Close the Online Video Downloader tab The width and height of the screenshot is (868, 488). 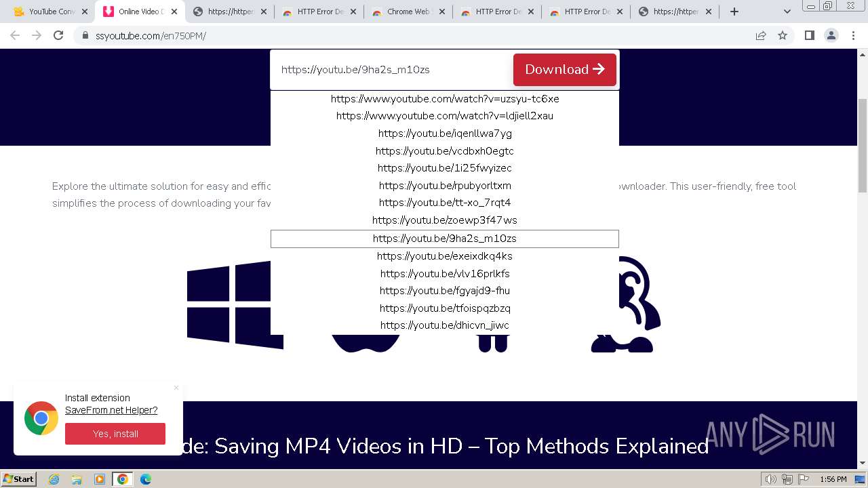click(x=174, y=12)
